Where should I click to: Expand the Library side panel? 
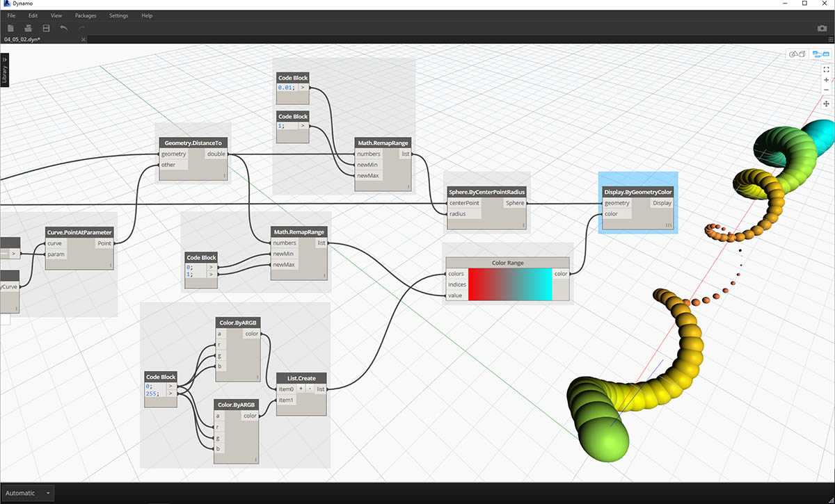tap(4, 70)
